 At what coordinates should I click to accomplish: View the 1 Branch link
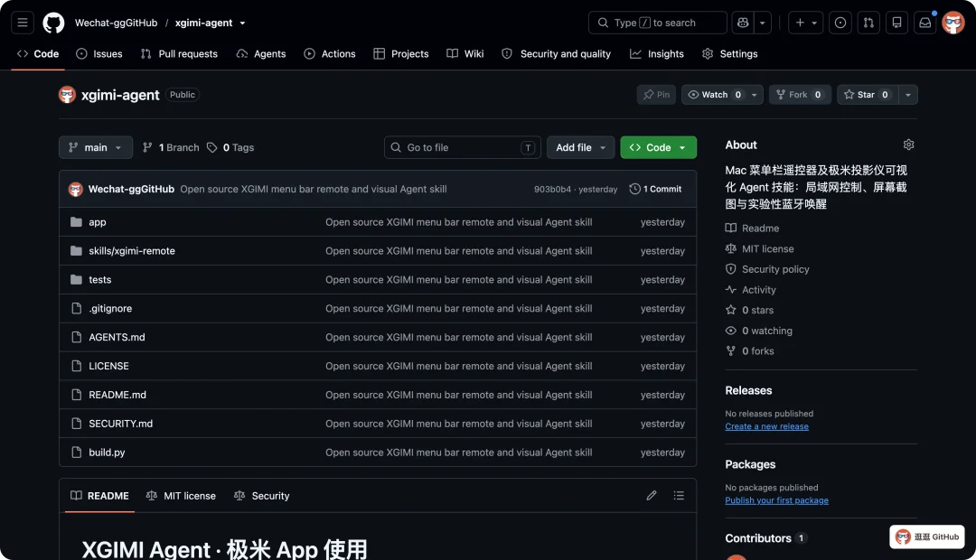(171, 147)
